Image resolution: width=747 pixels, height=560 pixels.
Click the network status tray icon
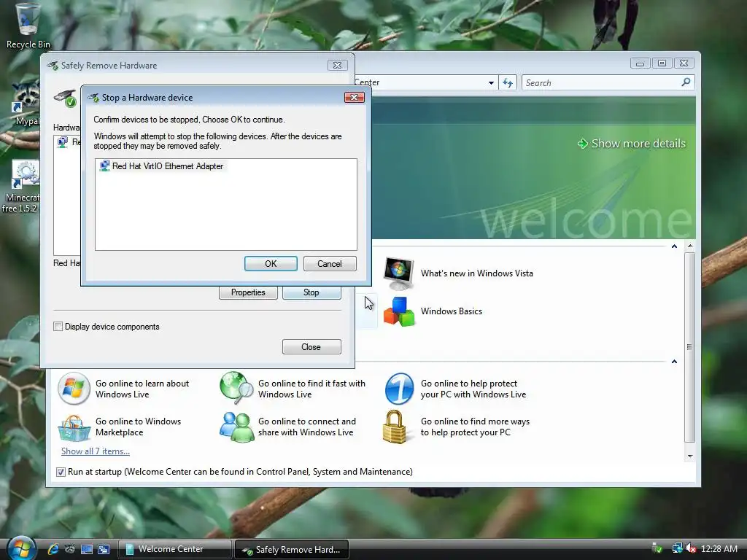(x=677, y=548)
